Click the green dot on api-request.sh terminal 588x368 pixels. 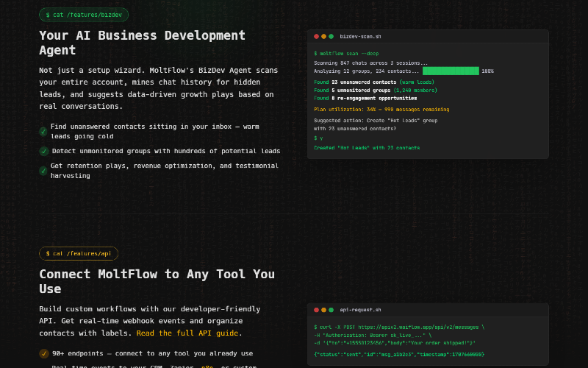coord(331,310)
